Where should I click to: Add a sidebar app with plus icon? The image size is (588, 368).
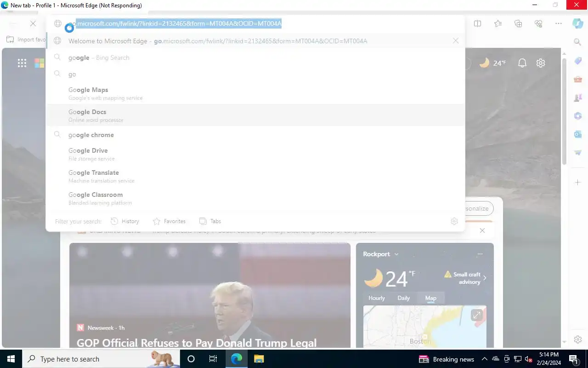(x=578, y=183)
